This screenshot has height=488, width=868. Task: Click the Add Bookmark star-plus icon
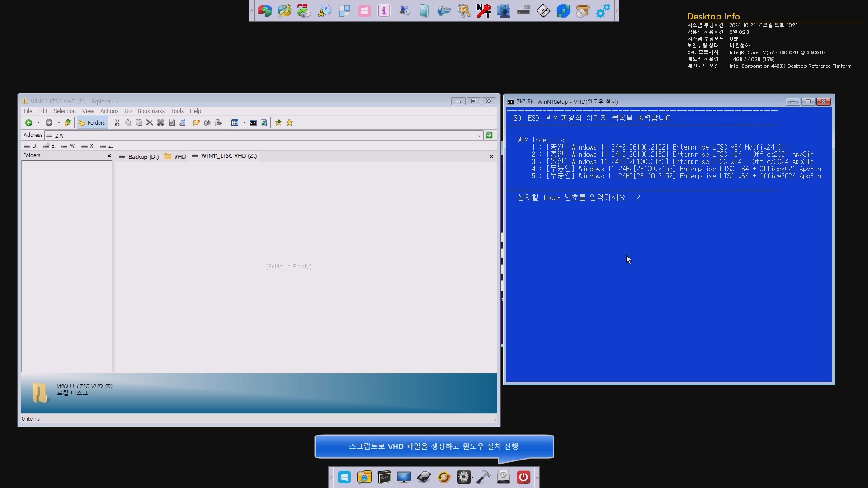278,122
